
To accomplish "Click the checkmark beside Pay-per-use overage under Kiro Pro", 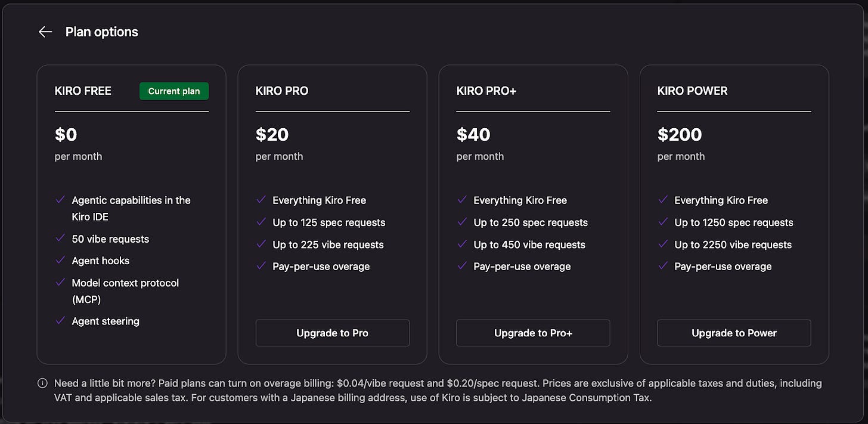I will coord(261,267).
